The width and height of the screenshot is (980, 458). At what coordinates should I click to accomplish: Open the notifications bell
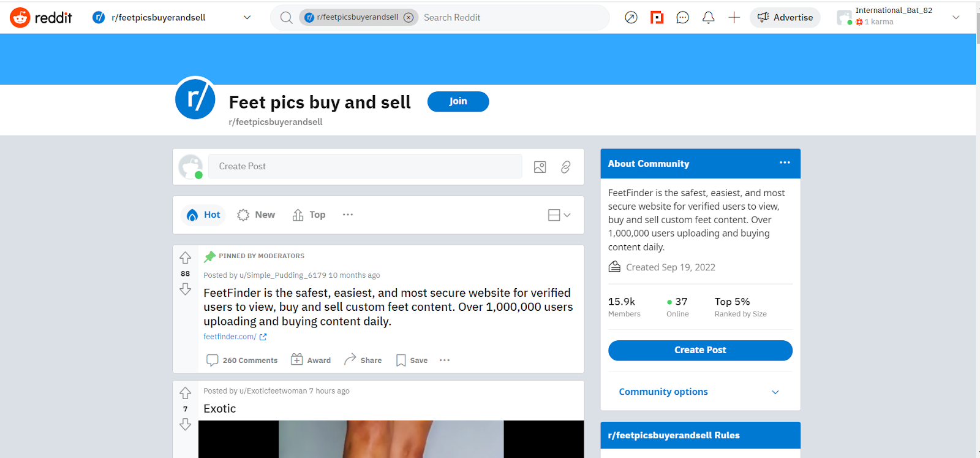coord(708,18)
